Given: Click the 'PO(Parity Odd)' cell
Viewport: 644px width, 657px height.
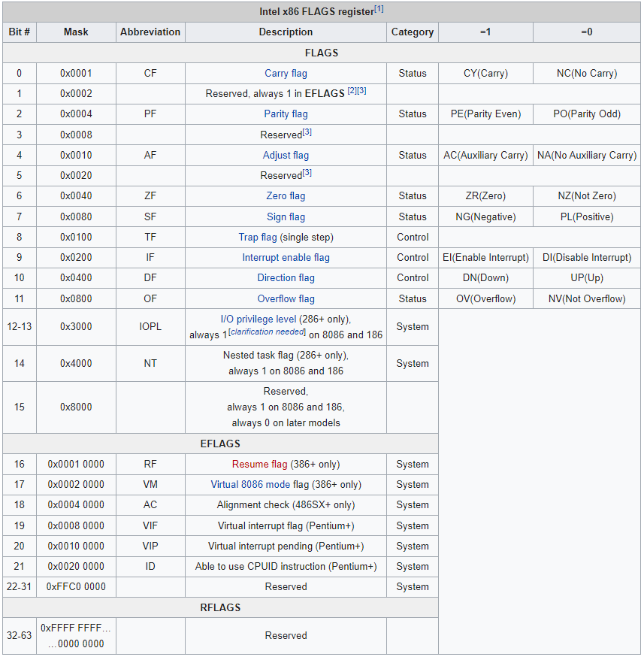Looking at the screenshot, I should coord(587,114).
